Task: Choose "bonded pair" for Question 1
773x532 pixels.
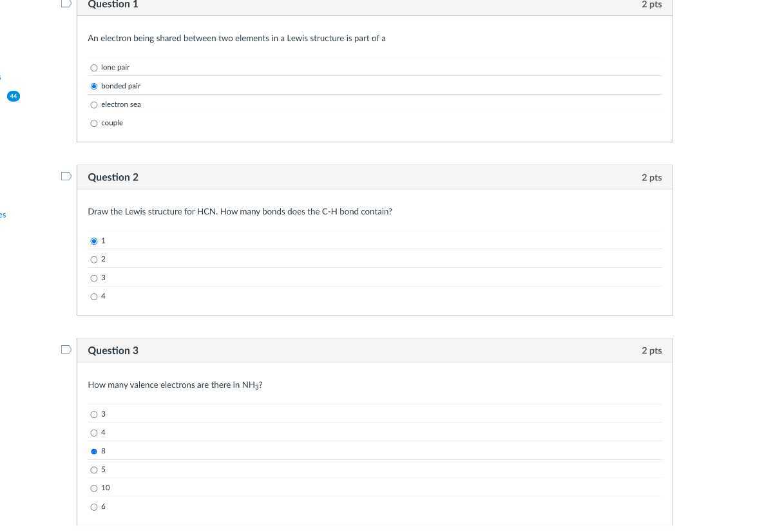Action: 94,86
